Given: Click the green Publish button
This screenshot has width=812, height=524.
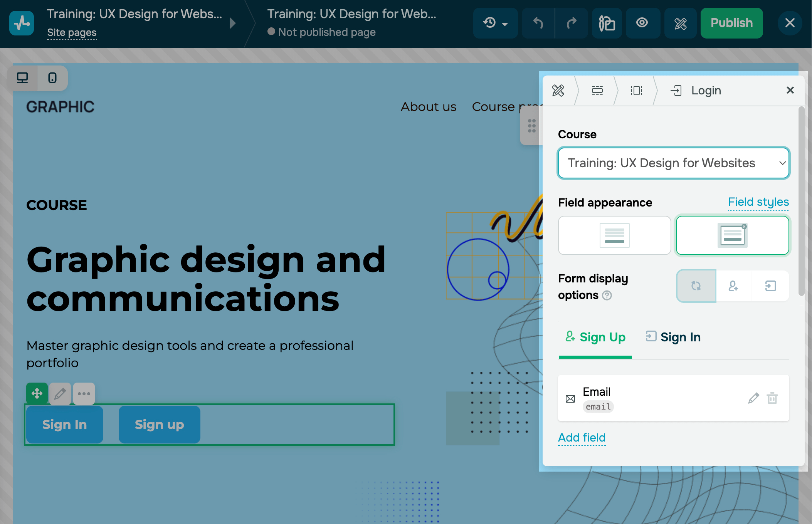Looking at the screenshot, I should [731, 23].
